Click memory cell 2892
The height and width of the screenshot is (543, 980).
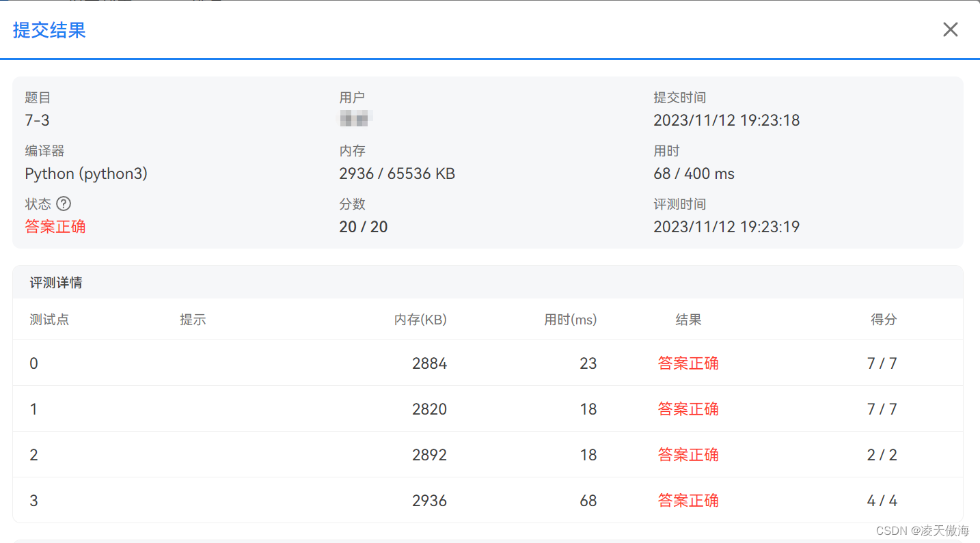429,455
